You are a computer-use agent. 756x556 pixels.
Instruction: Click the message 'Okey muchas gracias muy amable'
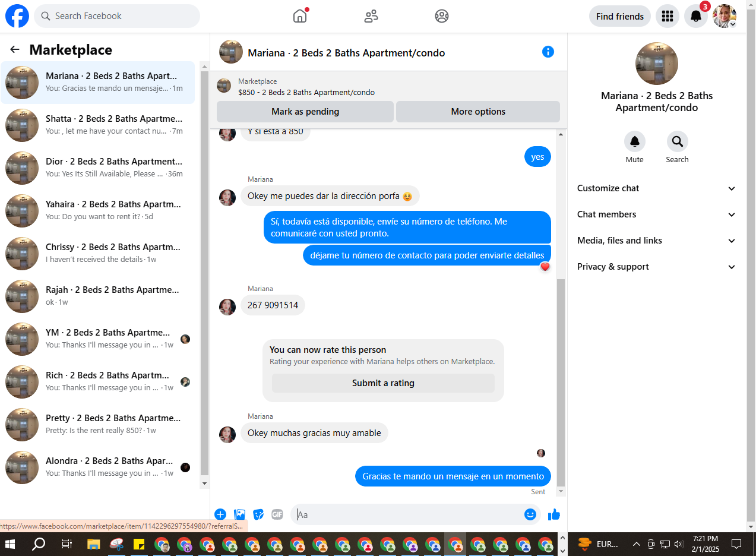pyautogui.click(x=314, y=433)
